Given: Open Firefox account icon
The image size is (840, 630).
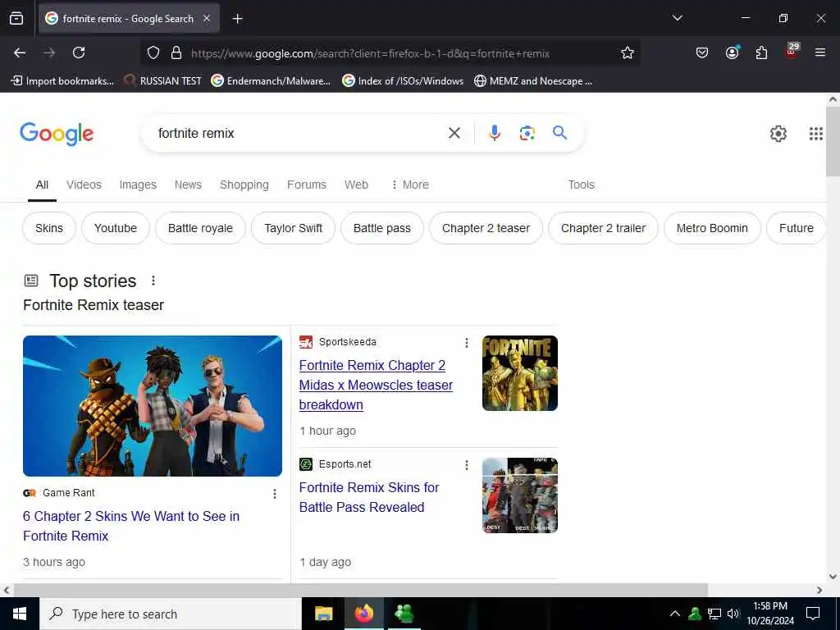Looking at the screenshot, I should tap(732, 52).
